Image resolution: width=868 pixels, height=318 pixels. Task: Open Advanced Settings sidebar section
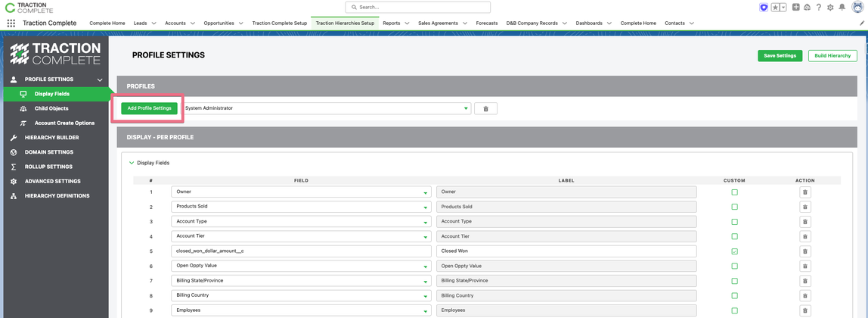53,181
